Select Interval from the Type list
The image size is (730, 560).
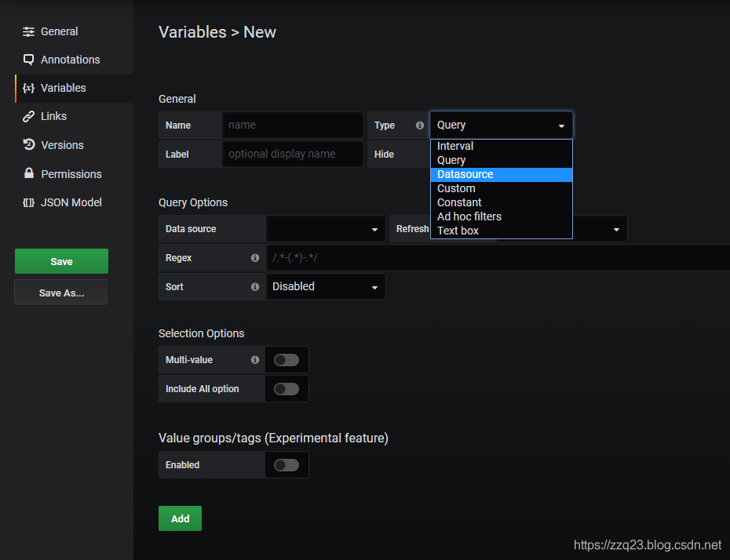(501, 146)
